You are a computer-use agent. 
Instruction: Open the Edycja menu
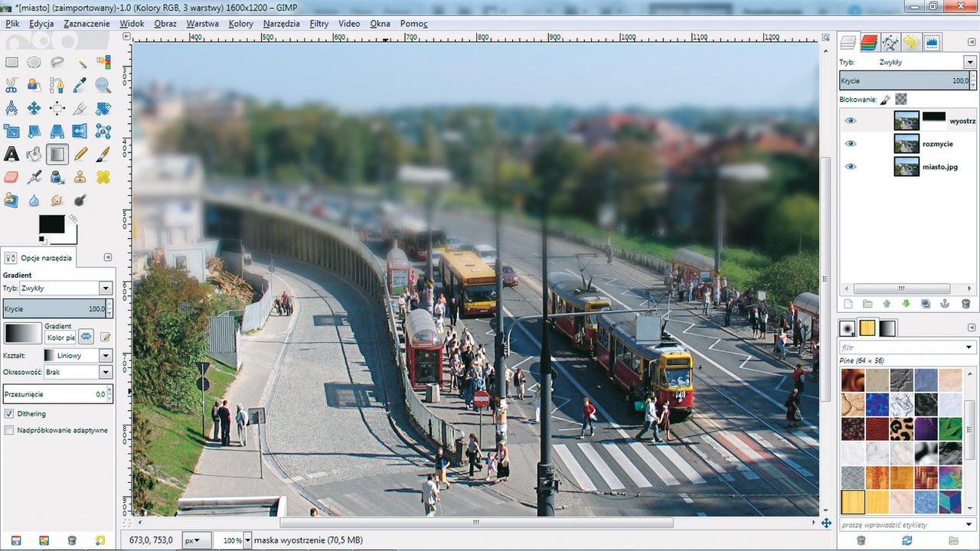coord(41,24)
